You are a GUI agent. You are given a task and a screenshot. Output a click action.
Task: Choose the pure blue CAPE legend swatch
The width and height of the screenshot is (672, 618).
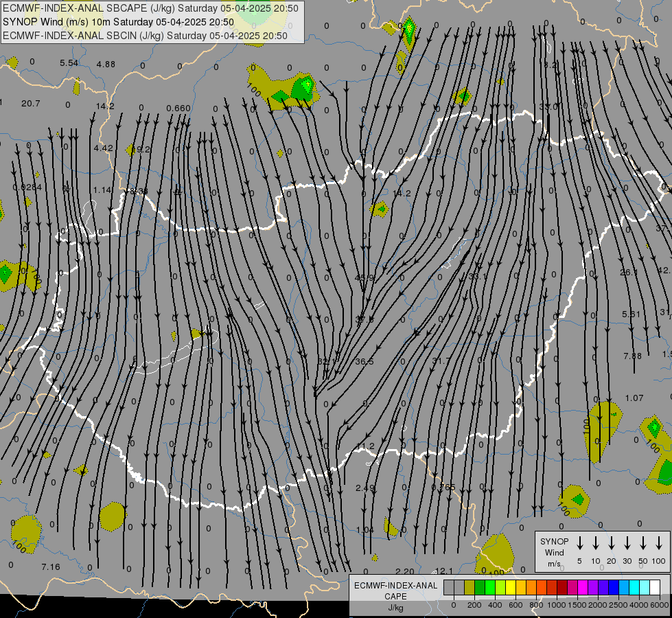(x=613, y=587)
